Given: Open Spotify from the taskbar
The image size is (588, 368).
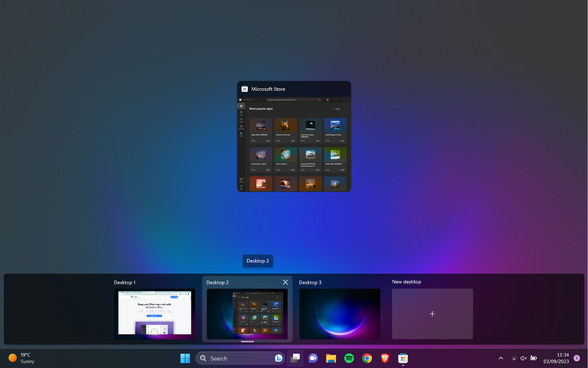Looking at the screenshot, I should pyautogui.click(x=349, y=358).
